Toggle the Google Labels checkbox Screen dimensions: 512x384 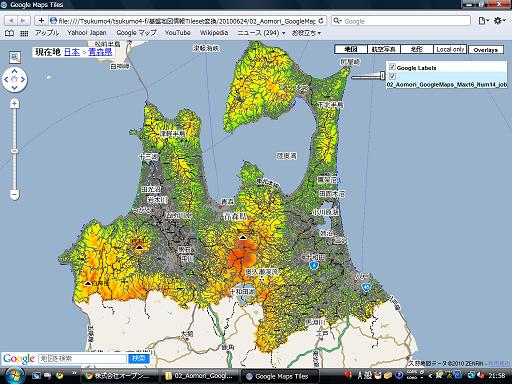[392, 67]
